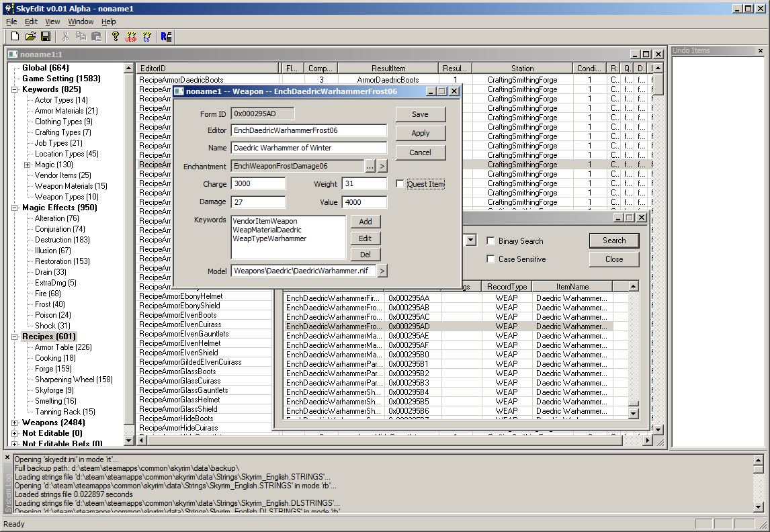This screenshot has width=770, height=532.
Task: Expand the Magic keywords tree node
Action: coord(28,165)
